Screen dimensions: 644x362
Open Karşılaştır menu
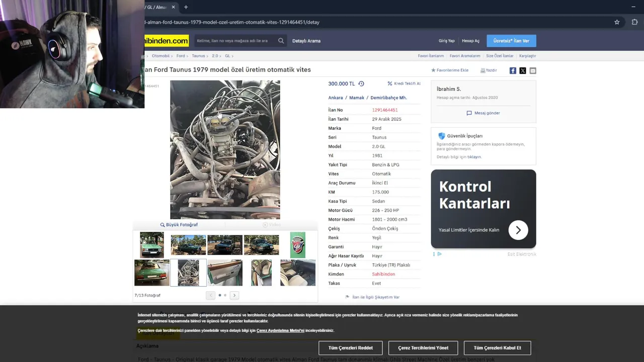[x=527, y=56]
